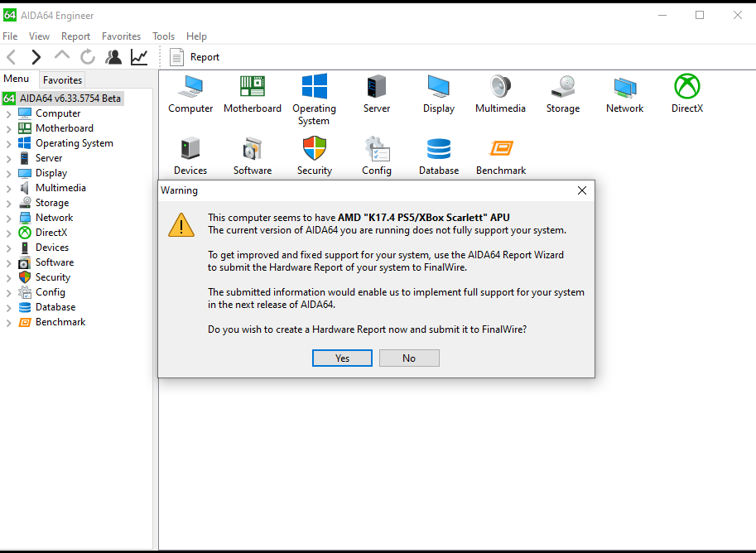This screenshot has height=553, width=756.
Task: Open the Tools menu
Action: click(x=163, y=36)
